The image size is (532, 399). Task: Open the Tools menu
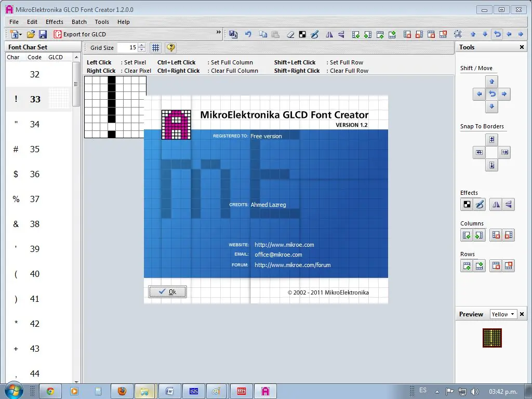point(102,22)
